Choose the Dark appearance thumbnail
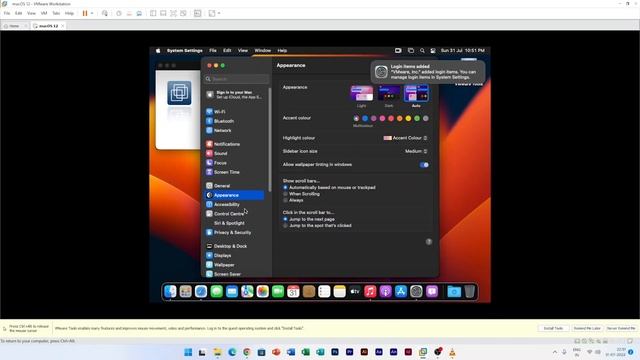This screenshot has width=640, height=360. [389, 93]
